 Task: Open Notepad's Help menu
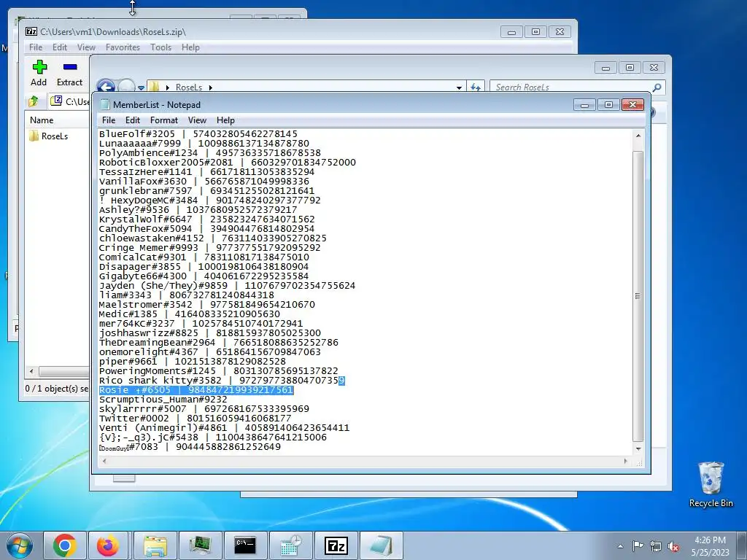[225, 120]
